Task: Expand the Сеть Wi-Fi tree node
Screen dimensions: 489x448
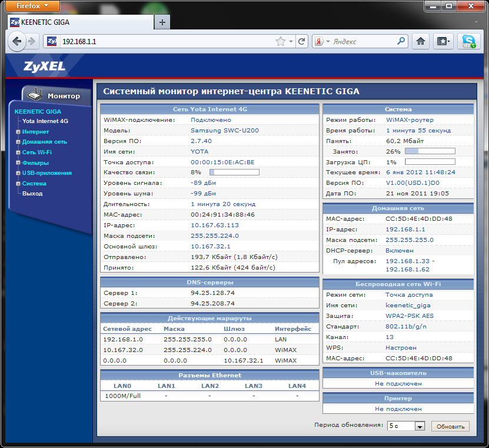Action: click(x=18, y=152)
